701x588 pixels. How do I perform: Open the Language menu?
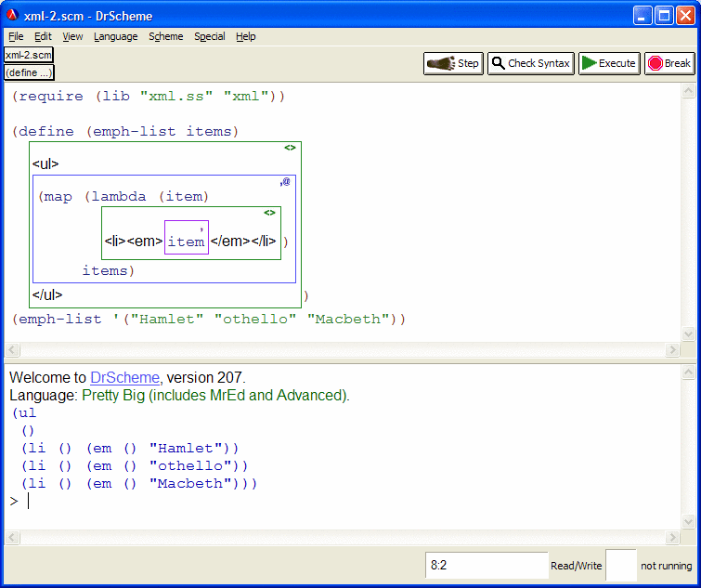pyautogui.click(x=116, y=36)
